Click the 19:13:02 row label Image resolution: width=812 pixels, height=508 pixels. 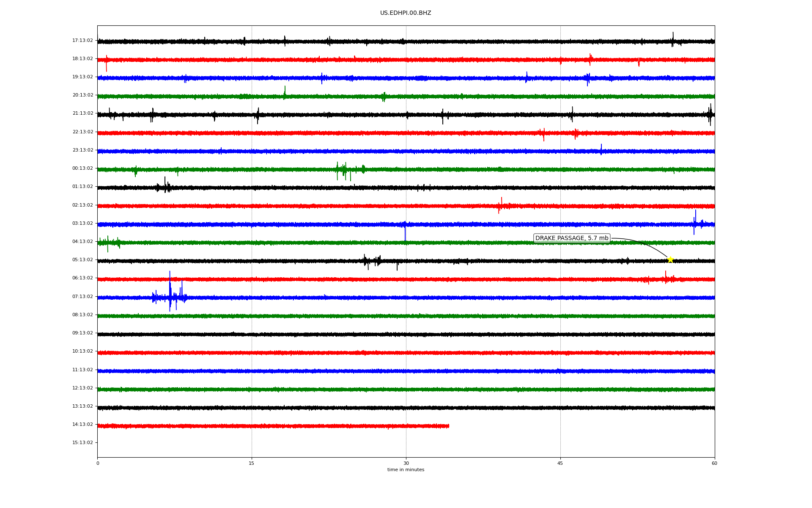[82, 77]
